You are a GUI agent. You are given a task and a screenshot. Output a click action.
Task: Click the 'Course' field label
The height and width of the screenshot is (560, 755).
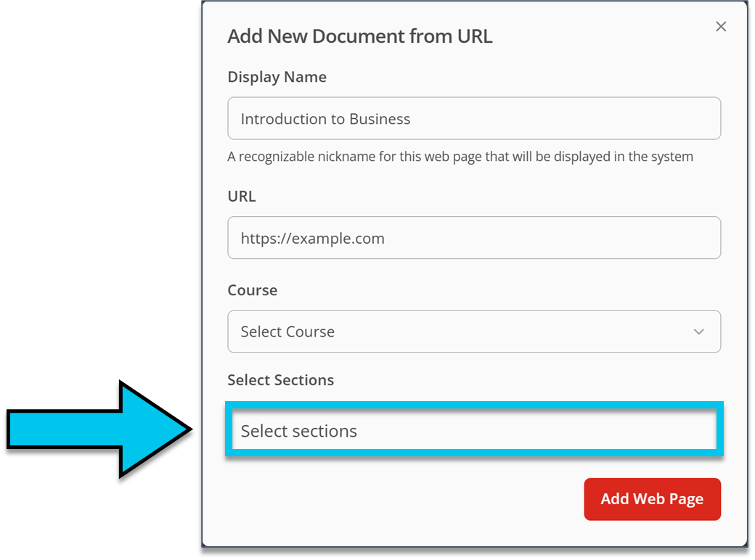click(x=253, y=290)
